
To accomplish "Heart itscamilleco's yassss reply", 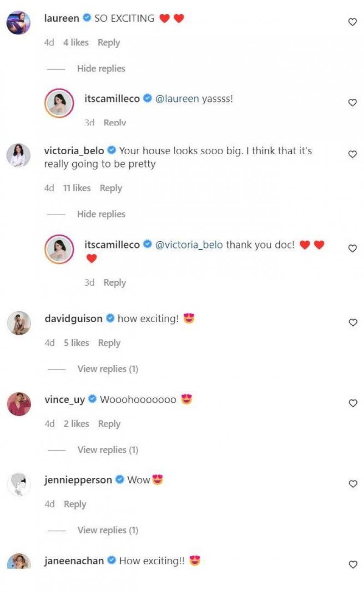I will click(352, 103).
